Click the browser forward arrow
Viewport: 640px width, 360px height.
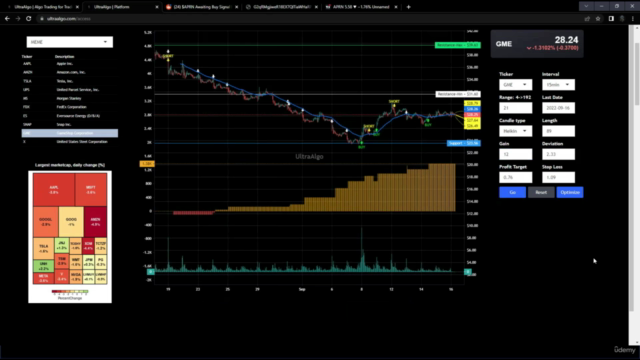[x=18, y=19]
